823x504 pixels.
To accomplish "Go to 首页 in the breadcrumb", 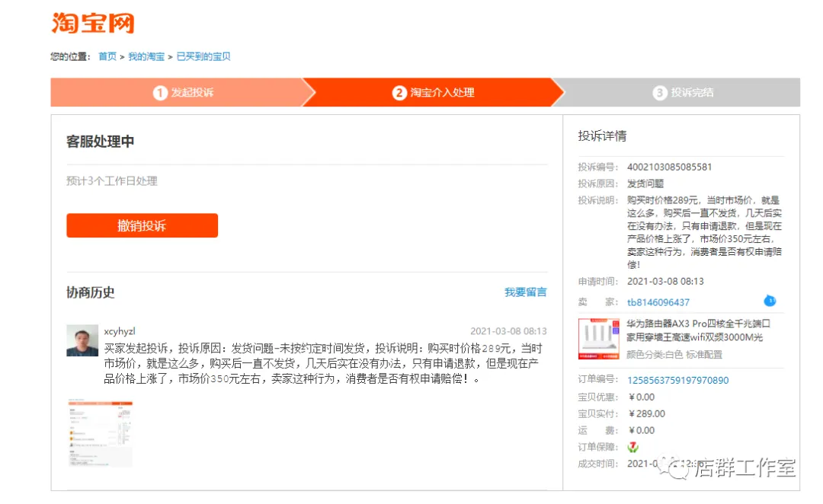I will pos(107,56).
